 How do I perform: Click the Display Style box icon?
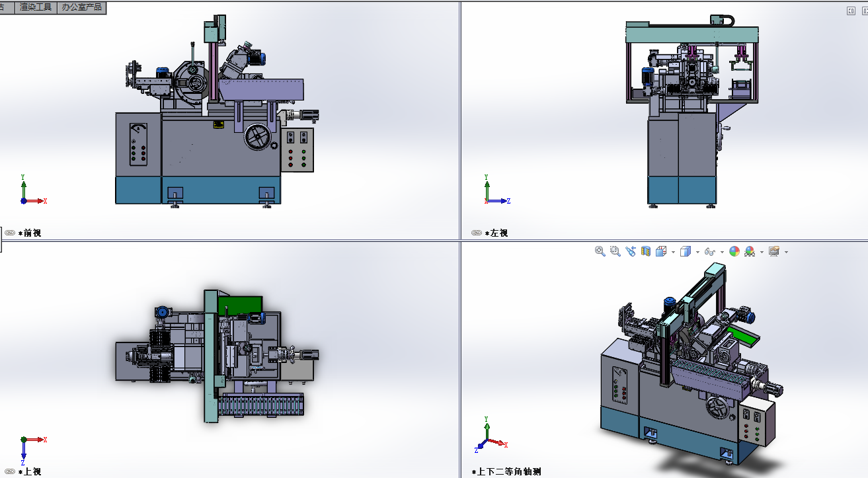point(686,251)
